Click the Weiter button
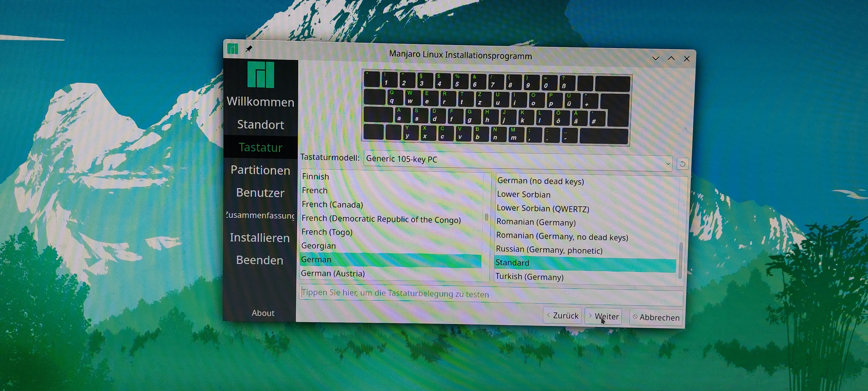Viewport: 868px width, 391px height. click(x=603, y=316)
